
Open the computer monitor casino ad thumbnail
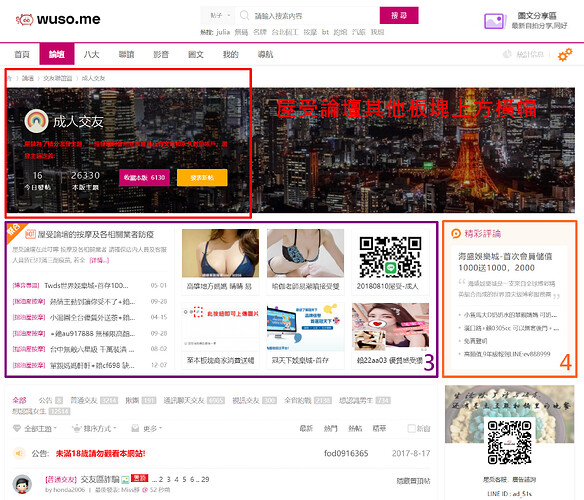[x=305, y=327]
